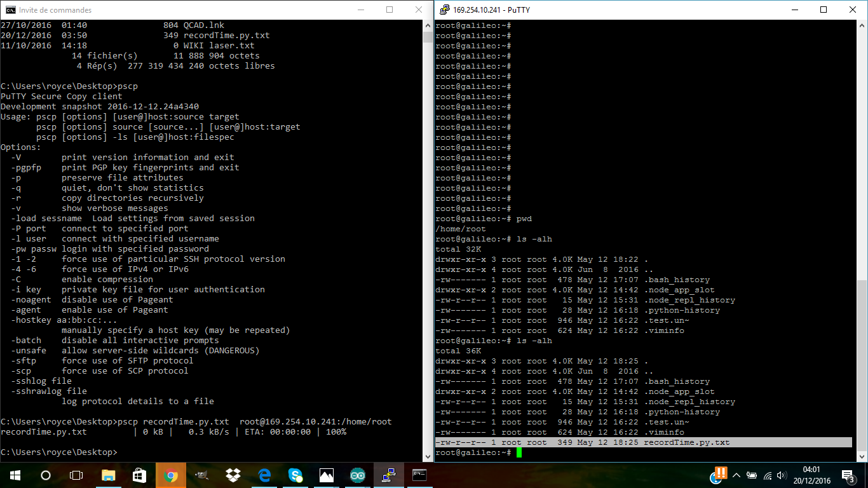The width and height of the screenshot is (868, 488).
Task: Open the volume control flyout
Action: [x=783, y=475]
